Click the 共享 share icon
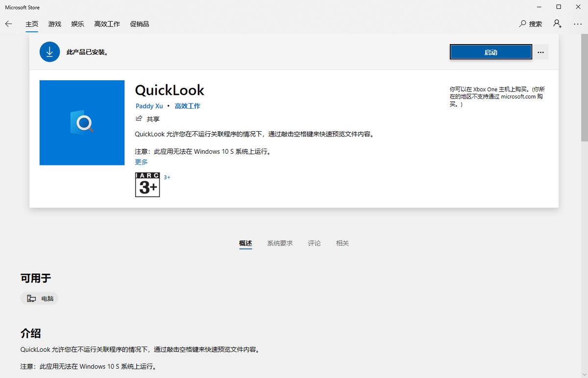 tap(139, 118)
